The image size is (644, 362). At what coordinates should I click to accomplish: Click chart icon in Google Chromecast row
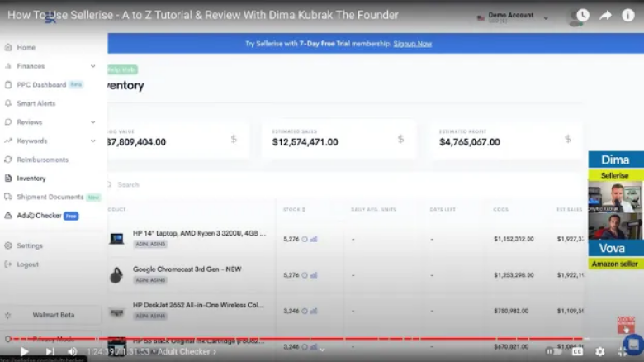pos(314,275)
